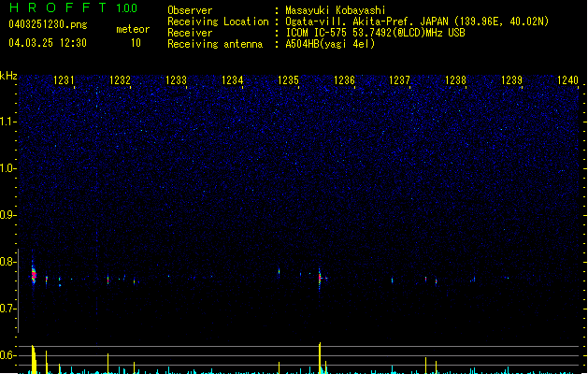This screenshot has height=374, width=588.
Task: Click the 1234 time axis marker
Action: 232,80
